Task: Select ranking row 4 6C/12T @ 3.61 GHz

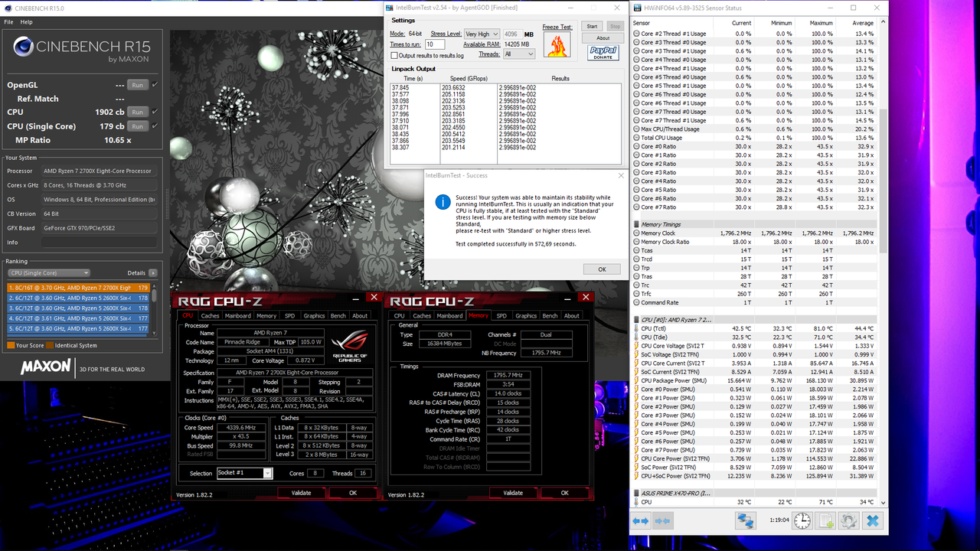Action: [78, 318]
